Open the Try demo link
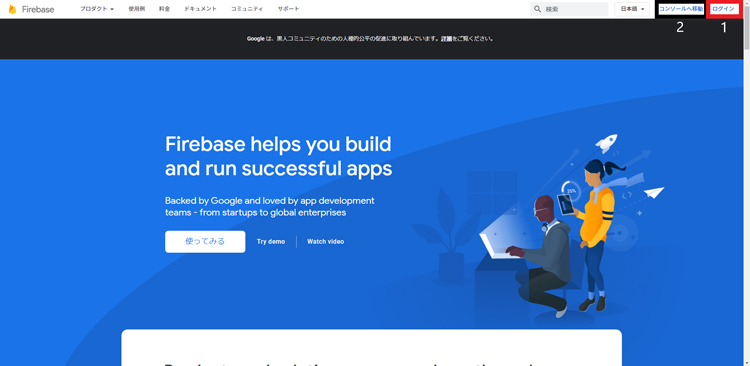The height and width of the screenshot is (366, 750). coord(271,242)
